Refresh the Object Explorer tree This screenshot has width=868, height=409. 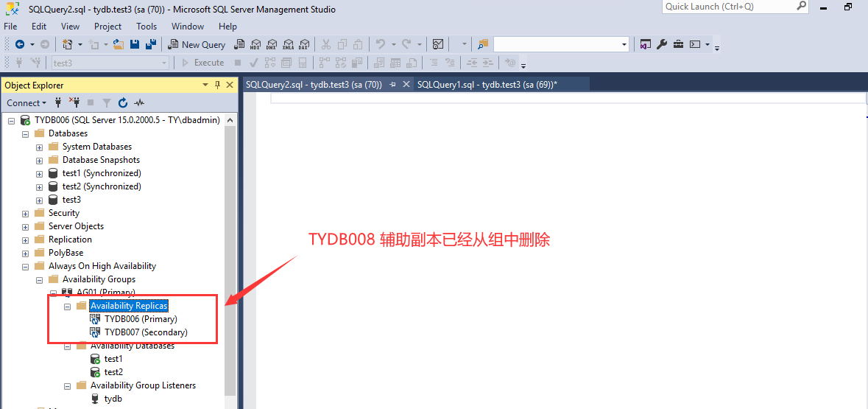point(123,102)
